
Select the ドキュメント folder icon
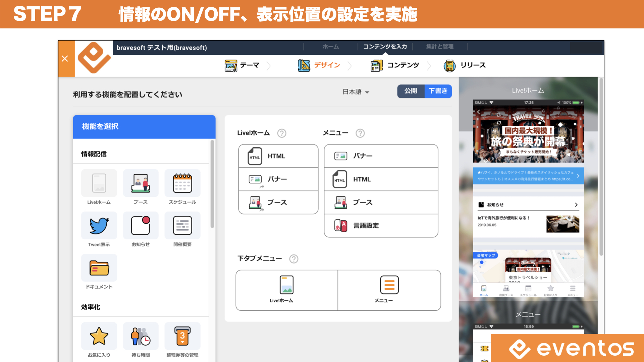pyautogui.click(x=99, y=268)
